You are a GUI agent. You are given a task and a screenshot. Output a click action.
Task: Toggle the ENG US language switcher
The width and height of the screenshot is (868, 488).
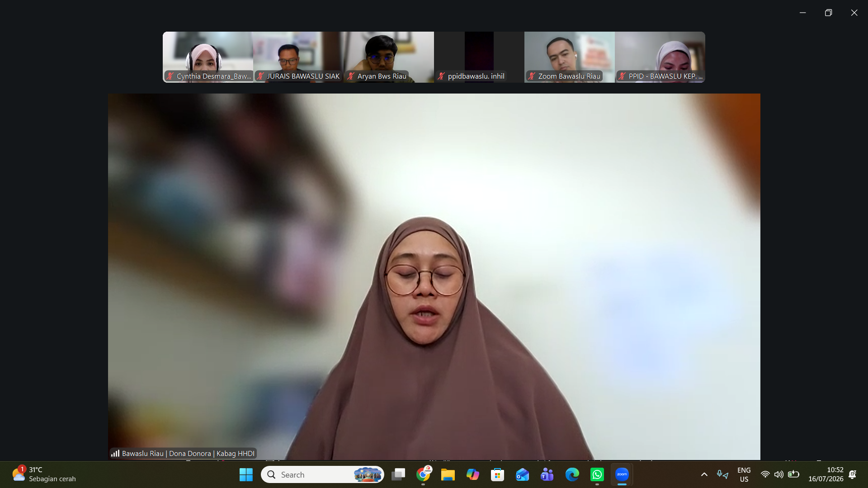click(x=744, y=474)
